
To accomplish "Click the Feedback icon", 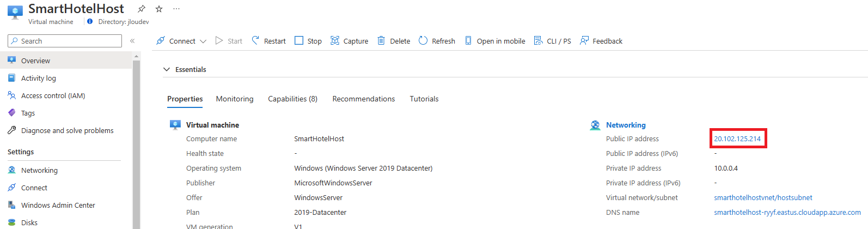I will click(584, 41).
